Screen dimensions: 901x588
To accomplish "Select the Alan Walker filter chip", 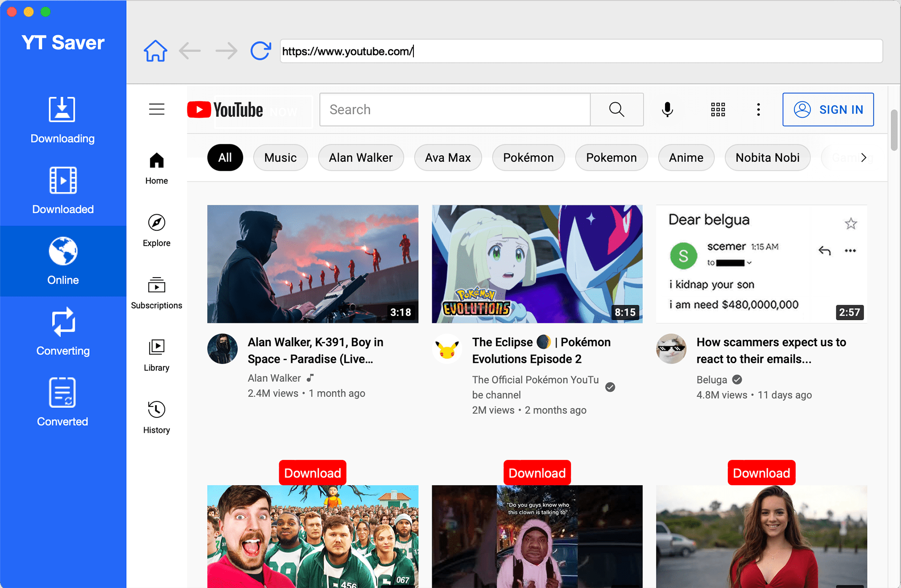I will (x=361, y=158).
